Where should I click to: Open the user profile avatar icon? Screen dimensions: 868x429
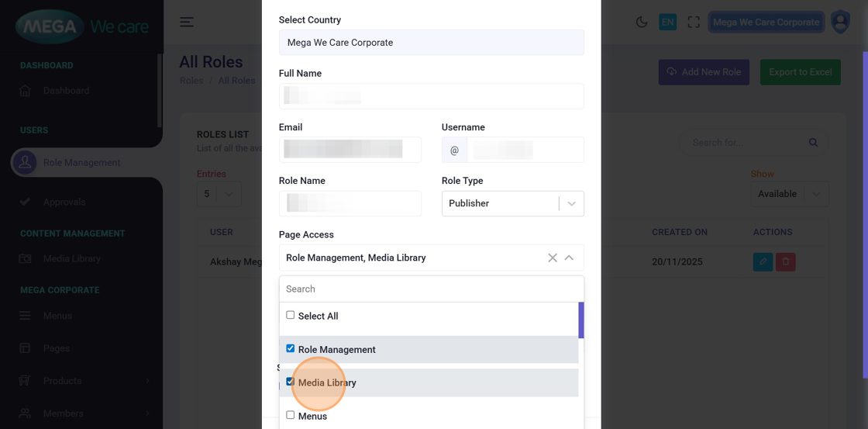[x=840, y=22]
